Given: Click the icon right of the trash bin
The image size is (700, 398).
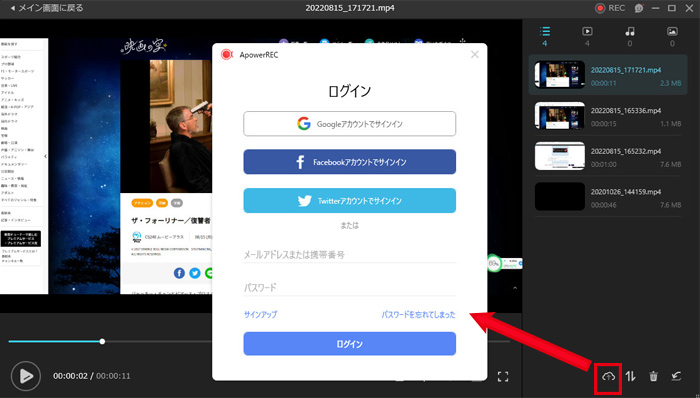Looking at the screenshot, I should pyautogui.click(x=676, y=377).
